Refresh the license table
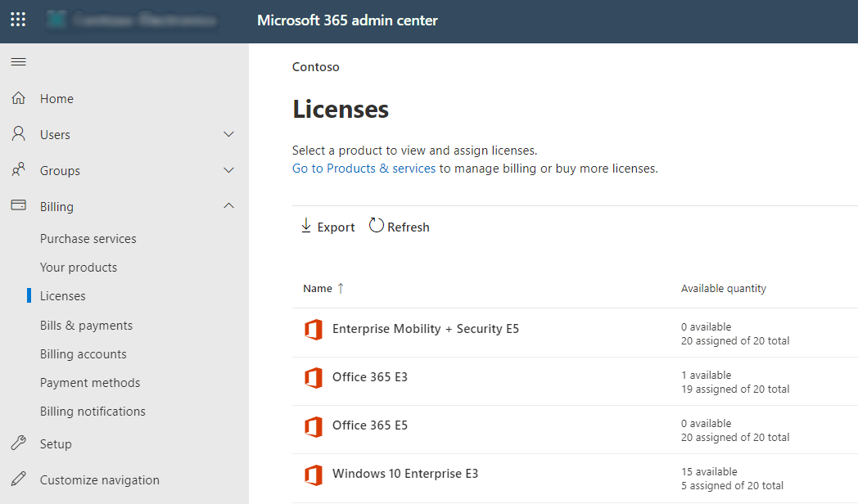The width and height of the screenshot is (858, 504). point(399,227)
